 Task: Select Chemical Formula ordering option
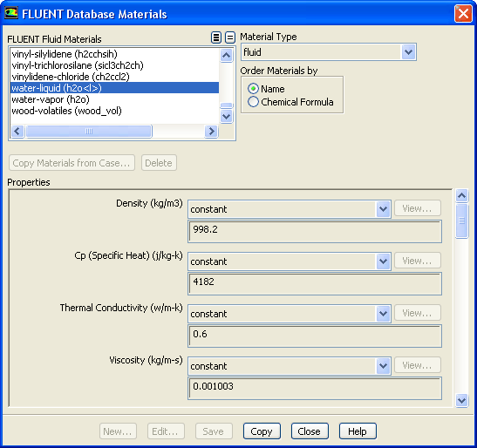pyautogui.click(x=253, y=102)
